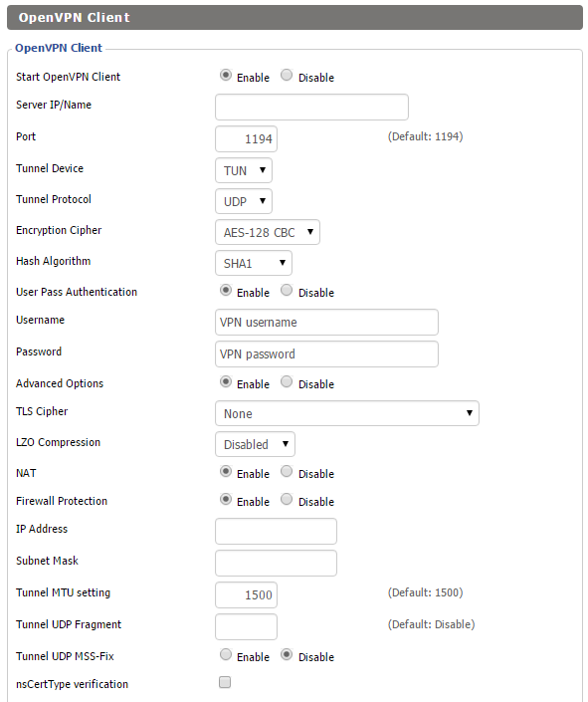Select Enable for Advanced Options
Screen dimensions: 588x702
tap(226, 381)
